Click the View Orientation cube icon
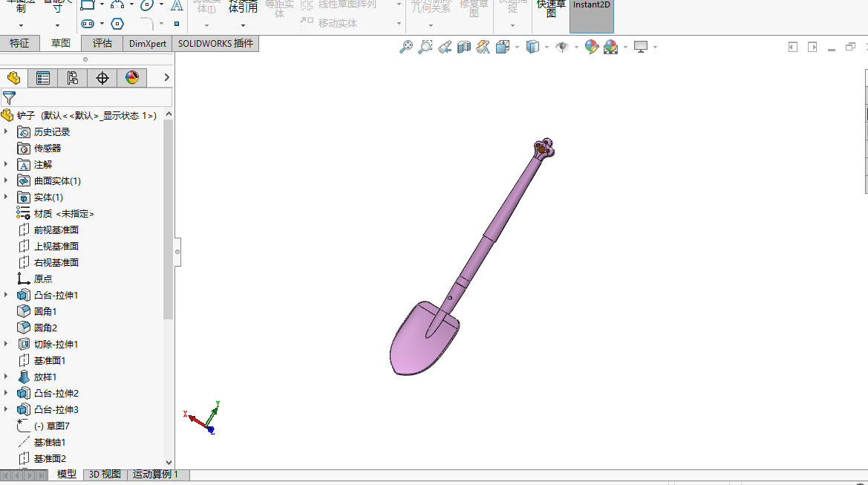The height and width of the screenshot is (485, 868). (503, 47)
